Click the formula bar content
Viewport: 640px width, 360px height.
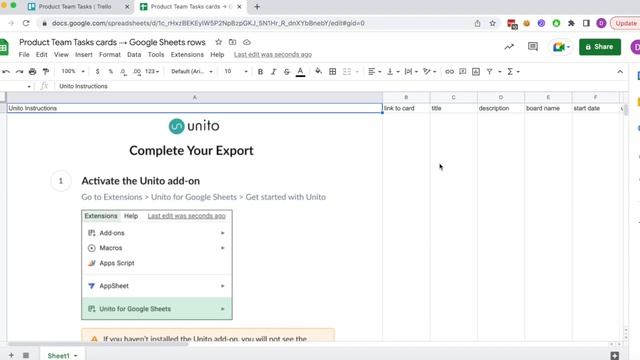click(x=83, y=86)
